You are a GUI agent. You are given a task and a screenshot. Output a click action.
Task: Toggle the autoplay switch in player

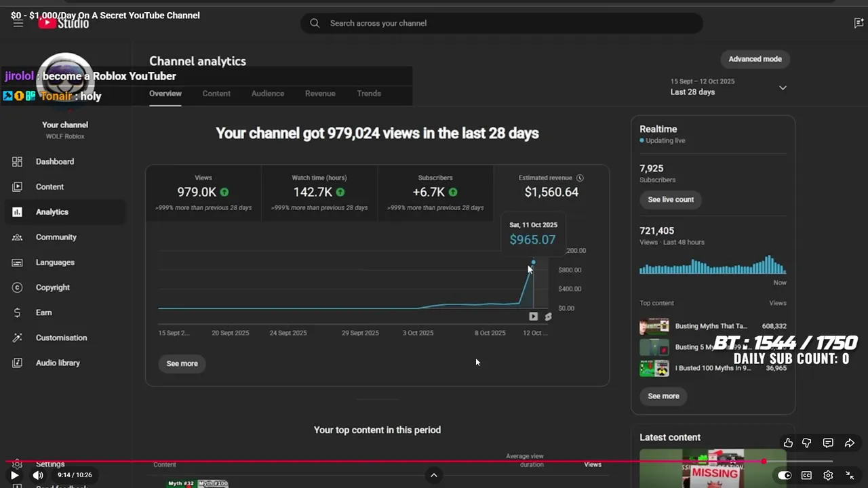[x=784, y=475]
